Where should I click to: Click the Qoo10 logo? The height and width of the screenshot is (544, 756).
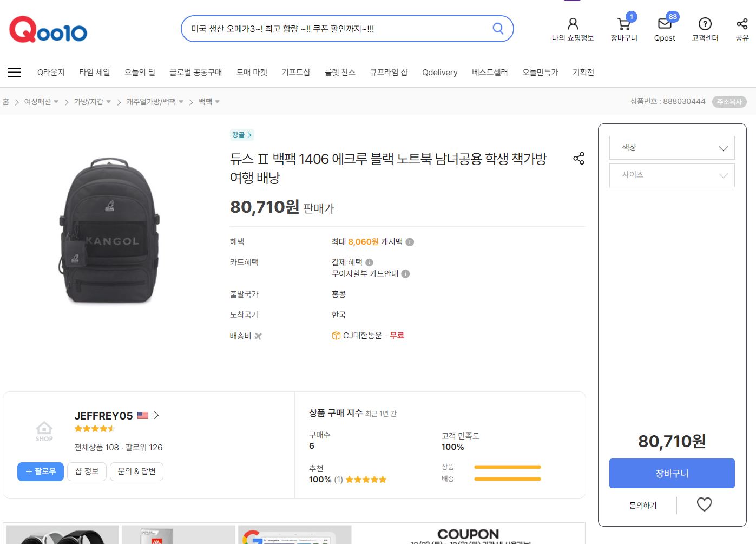point(48,30)
